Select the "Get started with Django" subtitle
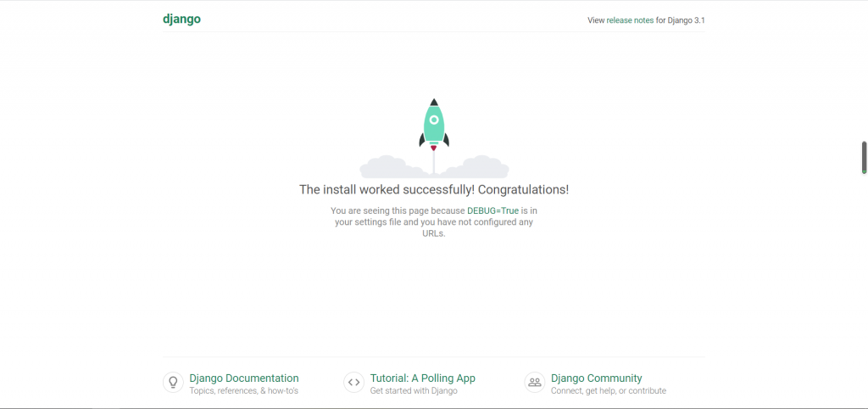 pyautogui.click(x=414, y=391)
